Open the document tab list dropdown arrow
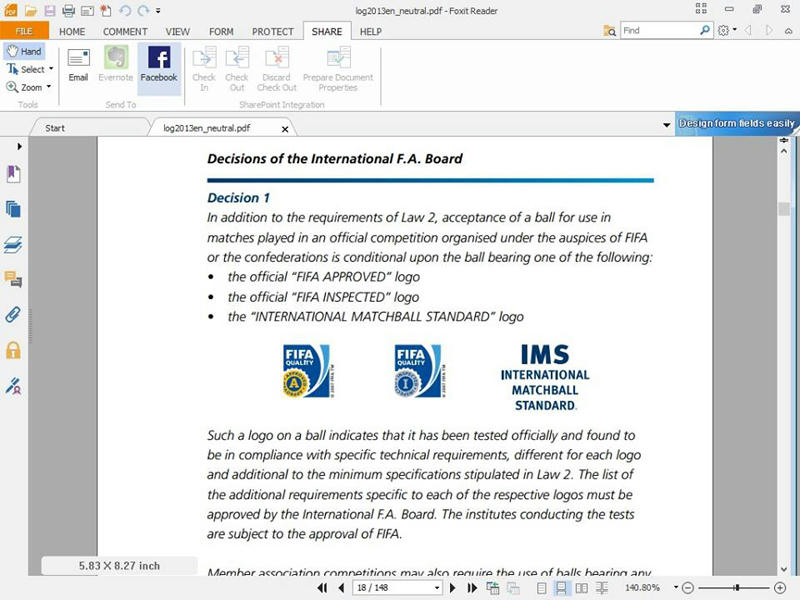800x600 pixels. pos(666,124)
